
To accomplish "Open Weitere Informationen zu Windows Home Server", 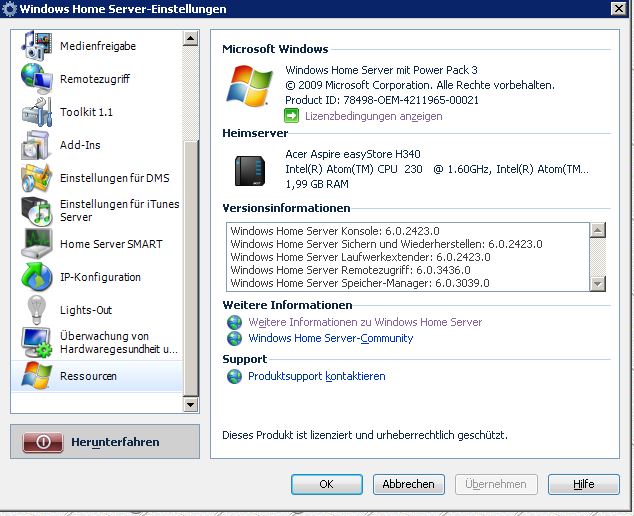I will click(364, 322).
